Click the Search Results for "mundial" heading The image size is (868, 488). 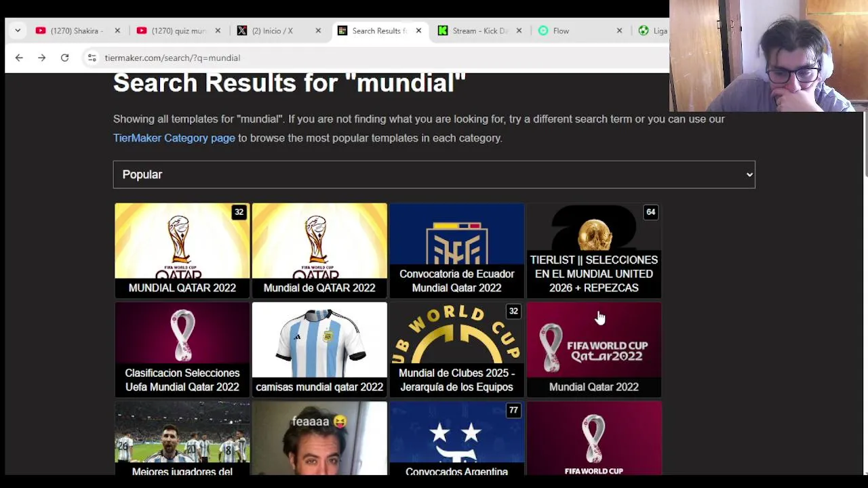[x=290, y=83]
